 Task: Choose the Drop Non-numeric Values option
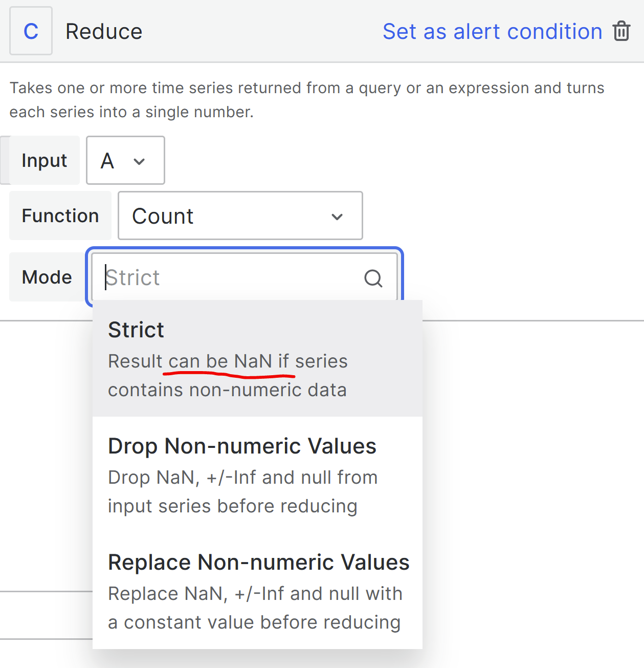coord(257,475)
